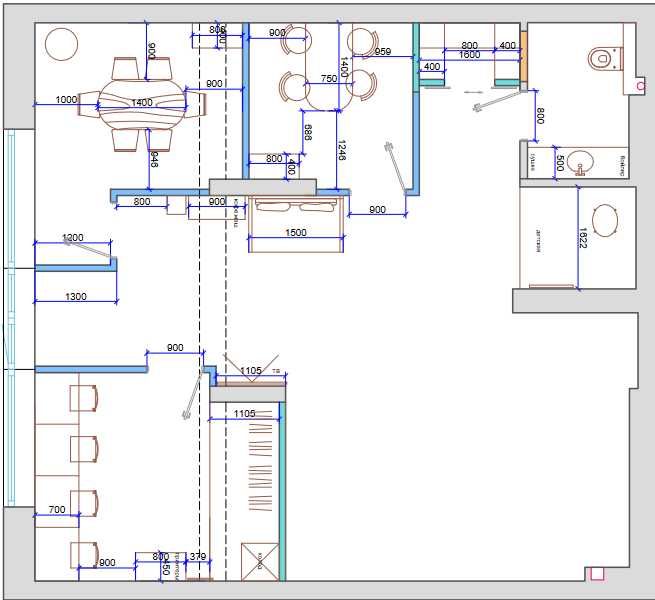Click the 1246 vertical dimension label
Image resolution: width=655 pixels, height=600 pixels.
point(341,151)
